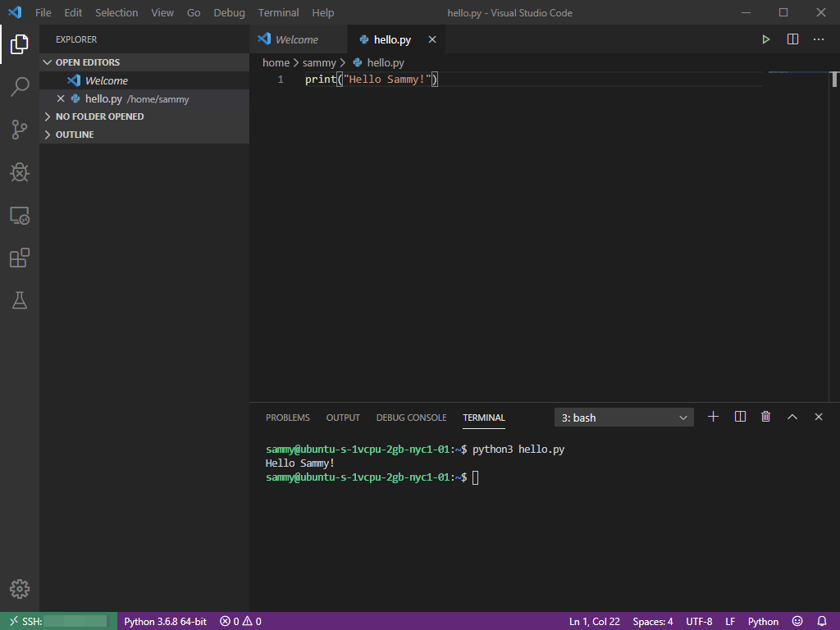This screenshot has height=630, width=840.
Task: Open the Manage gear icon
Action: tap(19, 589)
